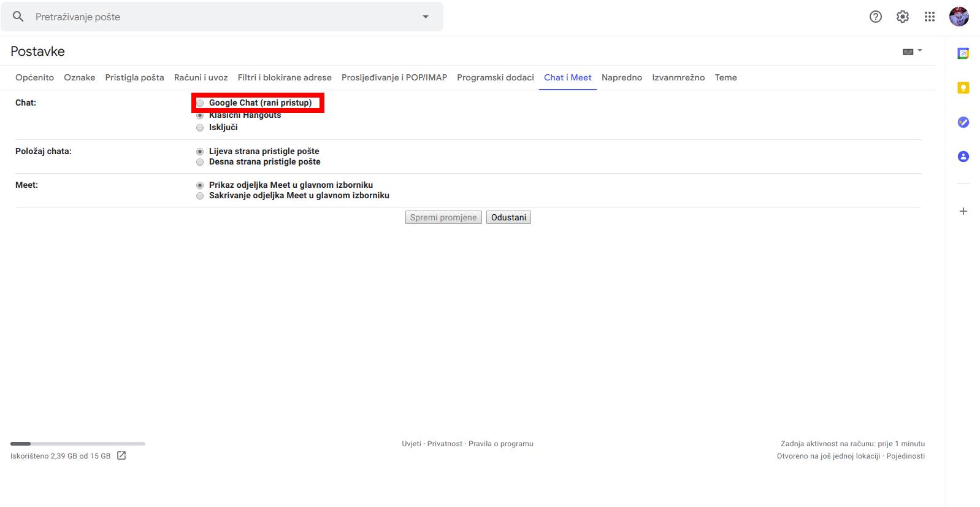Switch to Programski dodaci tab

coord(496,77)
